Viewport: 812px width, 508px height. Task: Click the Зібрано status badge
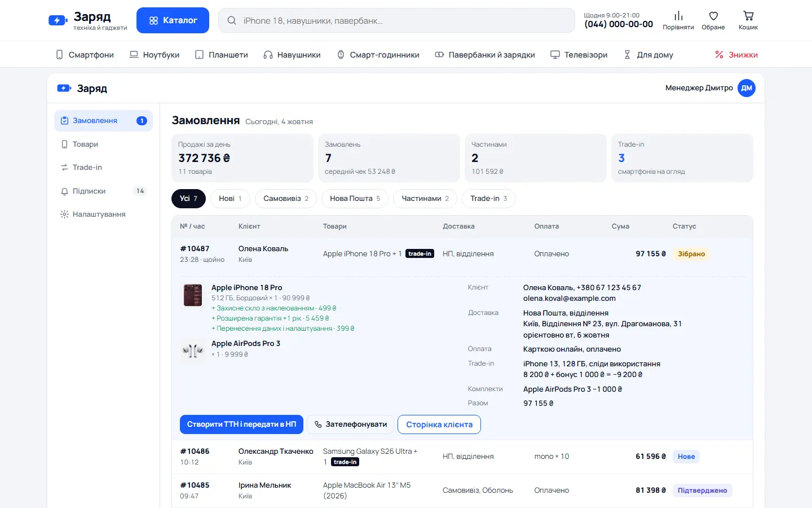tap(691, 254)
